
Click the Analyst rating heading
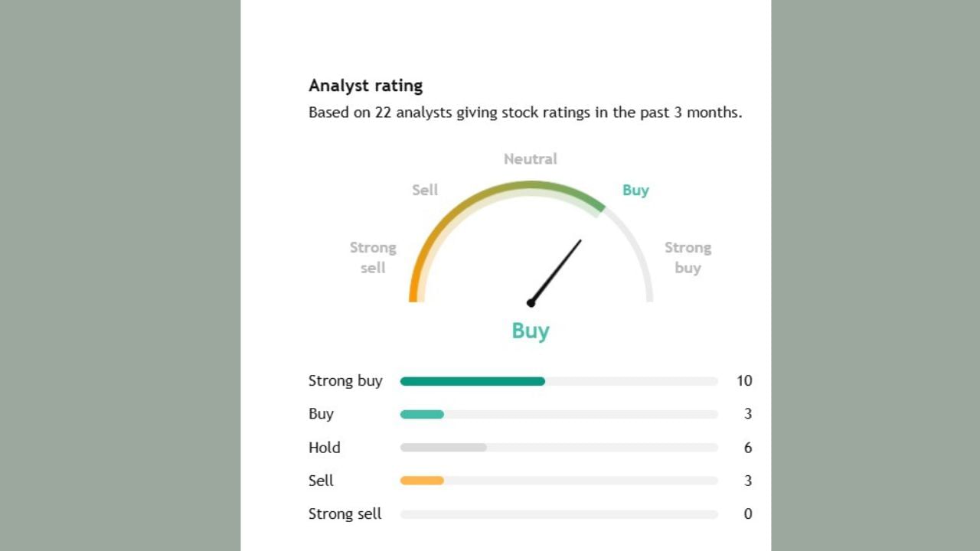point(365,86)
